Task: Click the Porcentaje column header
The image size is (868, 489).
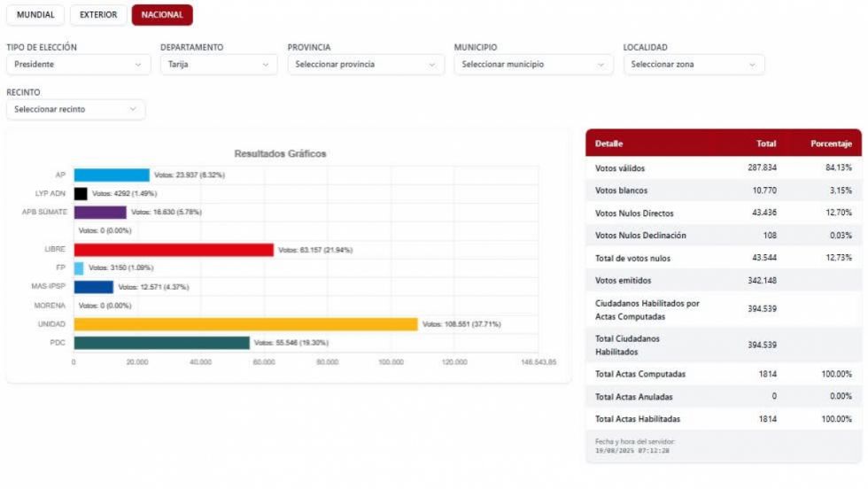Action: (x=831, y=144)
